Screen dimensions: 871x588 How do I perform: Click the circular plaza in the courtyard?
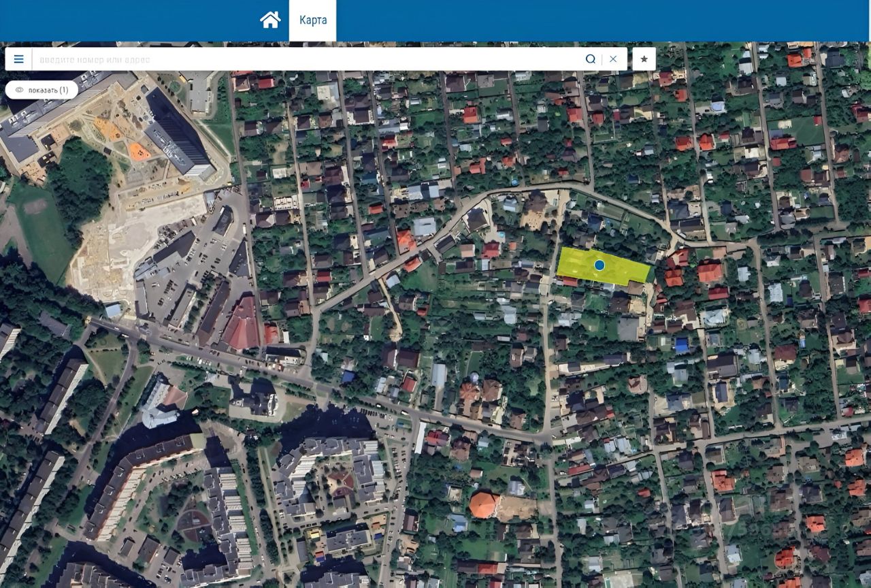(x=195, y=525)
